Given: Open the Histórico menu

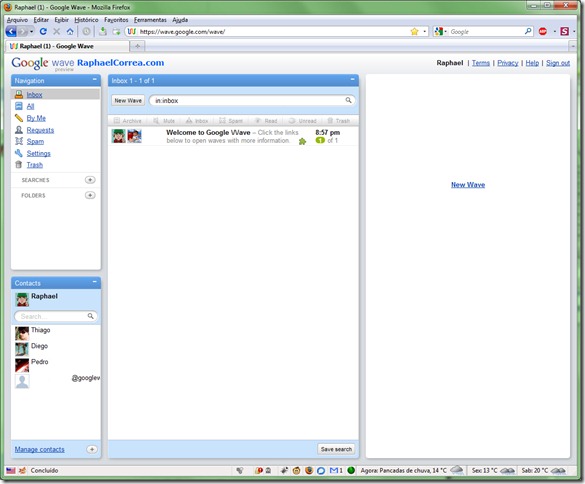Looking at the screenshot, I should click(x=86, y=20).
